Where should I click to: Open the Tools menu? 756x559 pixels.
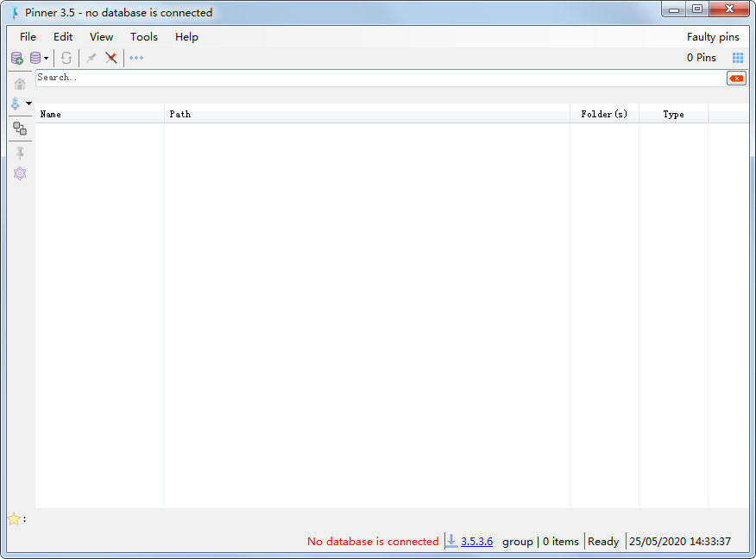[144, 37]
